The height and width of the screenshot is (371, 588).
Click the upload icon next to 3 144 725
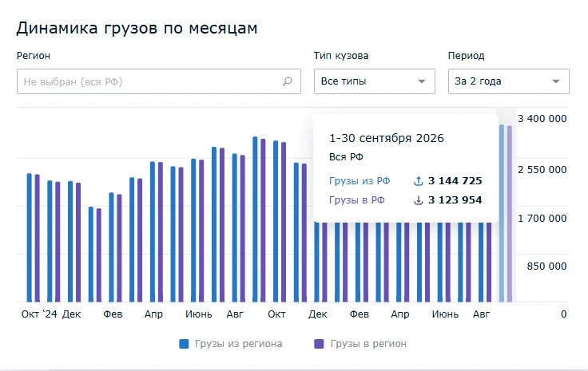[x=418, y=181]
